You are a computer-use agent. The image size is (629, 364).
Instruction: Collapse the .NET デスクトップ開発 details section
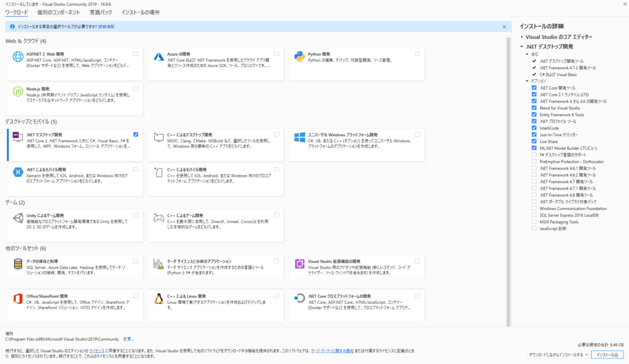tap(522, 47)
